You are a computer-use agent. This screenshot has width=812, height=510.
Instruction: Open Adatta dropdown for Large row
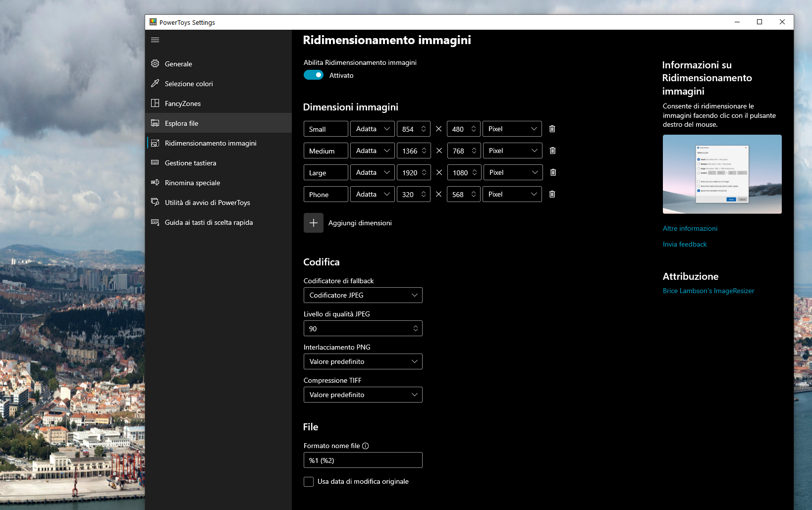coord(373,172)
